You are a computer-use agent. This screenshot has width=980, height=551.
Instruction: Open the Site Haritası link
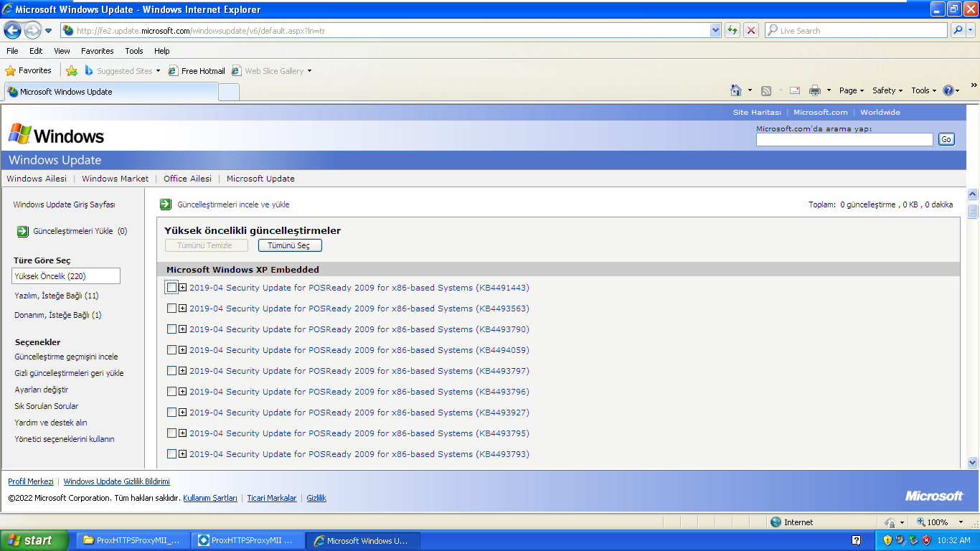[757, 113]
